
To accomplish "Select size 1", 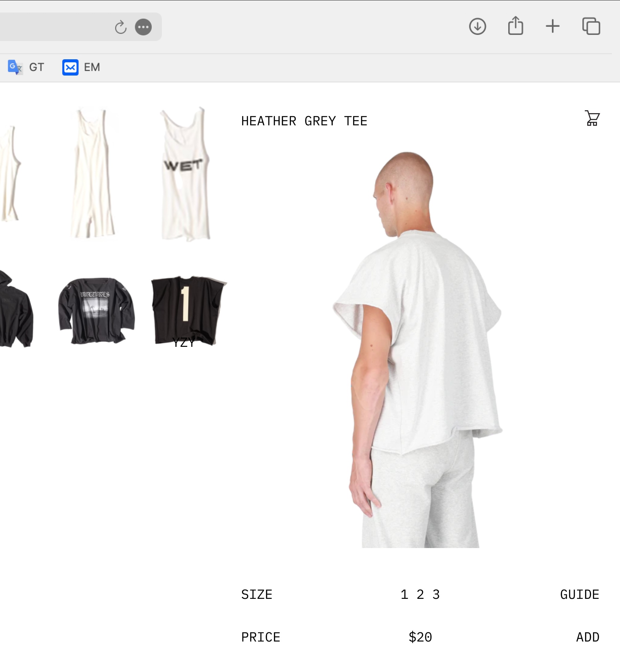I will coord(404,595).
